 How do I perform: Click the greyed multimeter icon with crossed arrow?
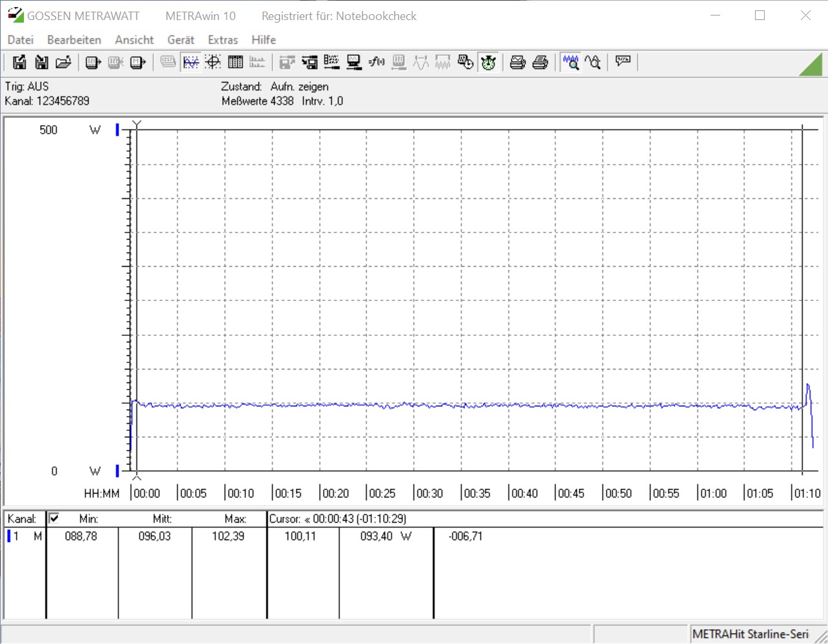click(116, 62)
